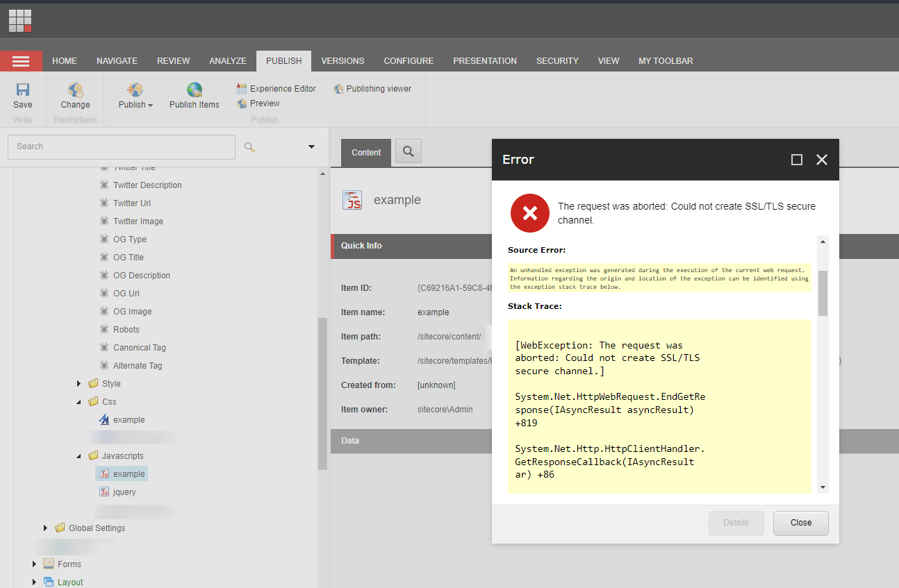Switch to the HOME ribbon tab
The image size is (899, 588).
point(65,61)
